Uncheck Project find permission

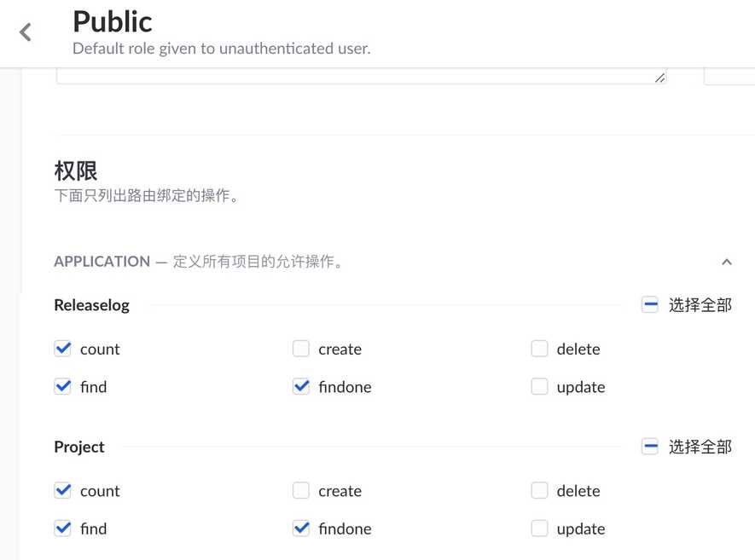62,528
